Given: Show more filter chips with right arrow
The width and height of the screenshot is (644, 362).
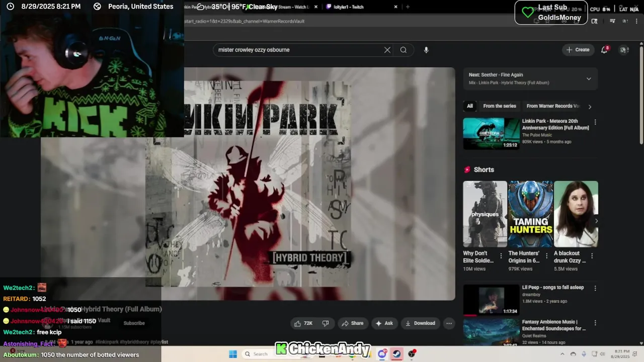Looking at the screenshot, I should 590,106.
